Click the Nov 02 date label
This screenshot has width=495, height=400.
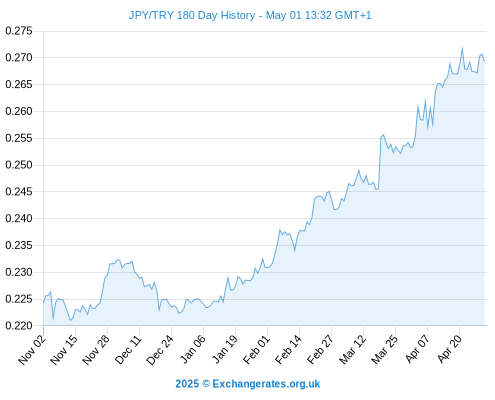coord(32,349)
